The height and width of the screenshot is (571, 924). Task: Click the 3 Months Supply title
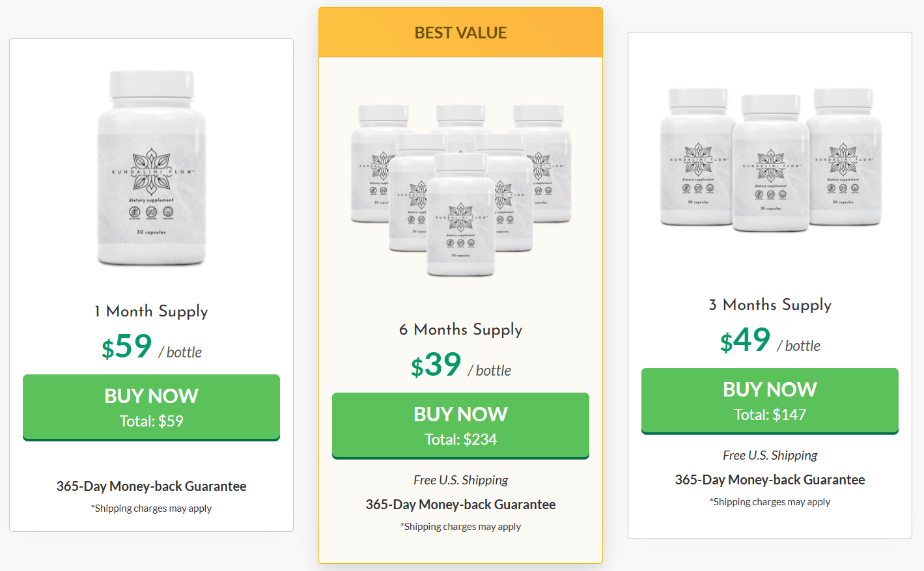[x=770, y=305]
